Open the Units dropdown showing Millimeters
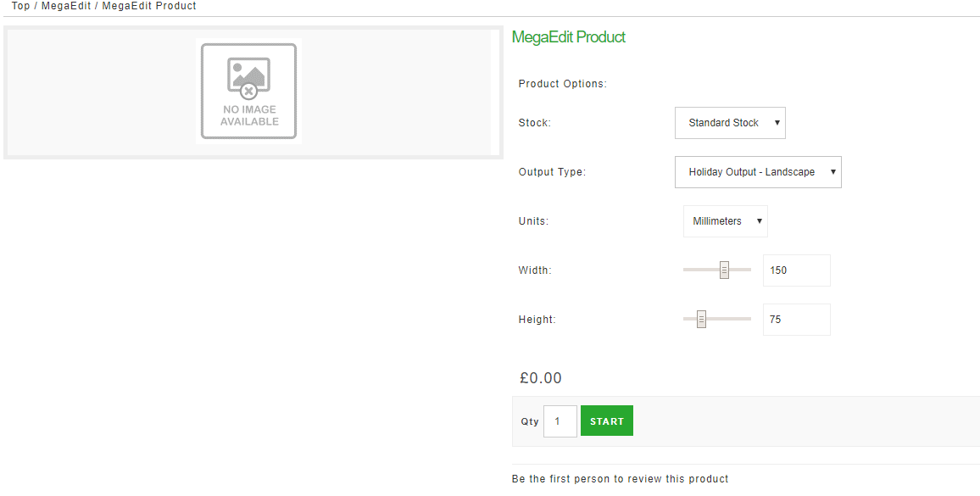 click(x=725, y=221)
